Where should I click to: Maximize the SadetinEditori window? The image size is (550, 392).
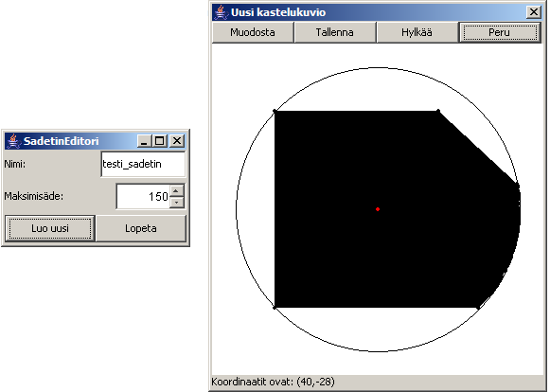point(160,141)
